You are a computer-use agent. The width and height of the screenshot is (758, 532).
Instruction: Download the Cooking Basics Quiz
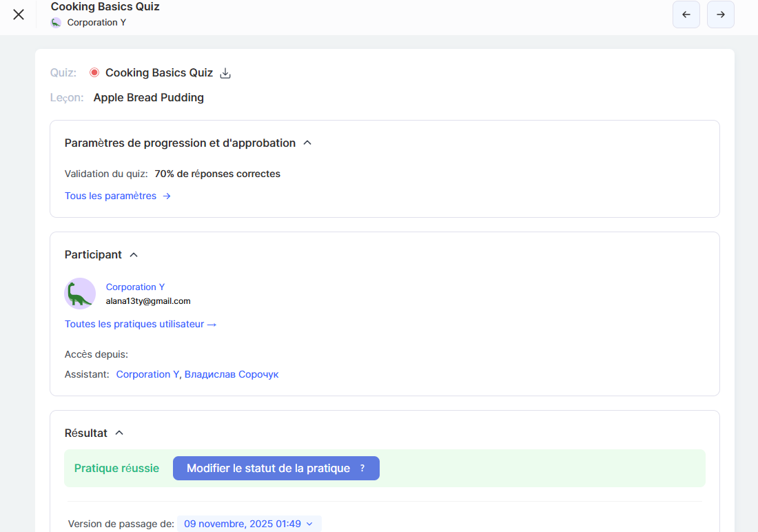point(225,73)
